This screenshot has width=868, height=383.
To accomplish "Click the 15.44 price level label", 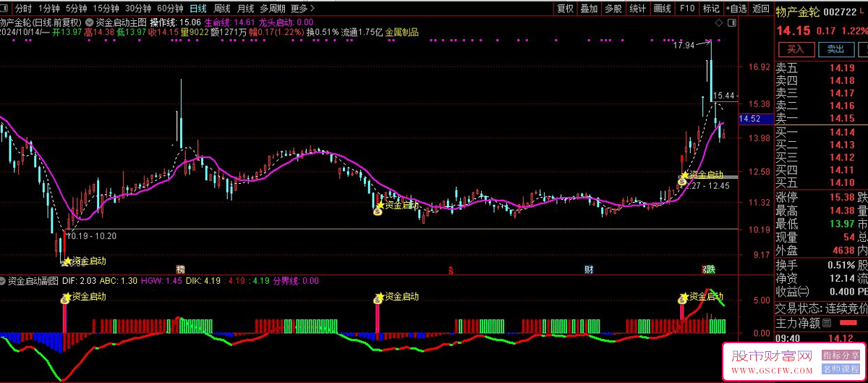I will pos(724,96).
